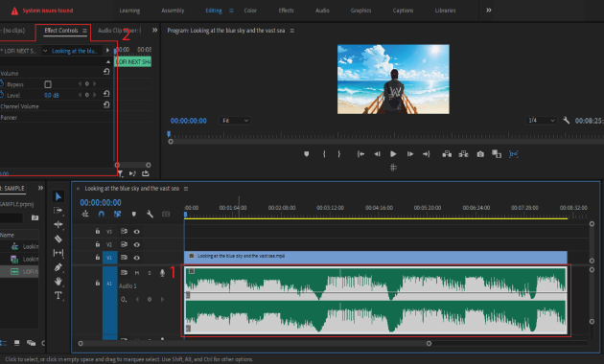Open the Editing workspace menu icon
This screenshot has width=604, height=364.
[x=231, y=11]
